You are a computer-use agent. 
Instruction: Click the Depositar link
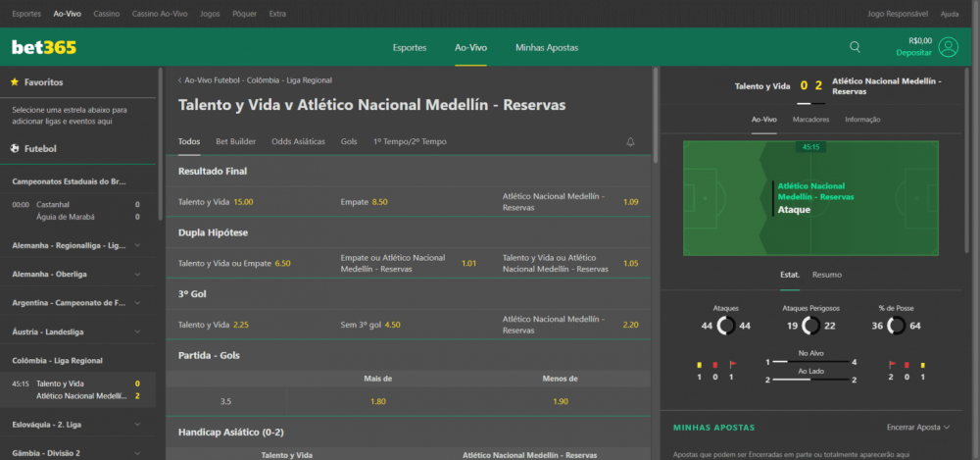[913, 53]
